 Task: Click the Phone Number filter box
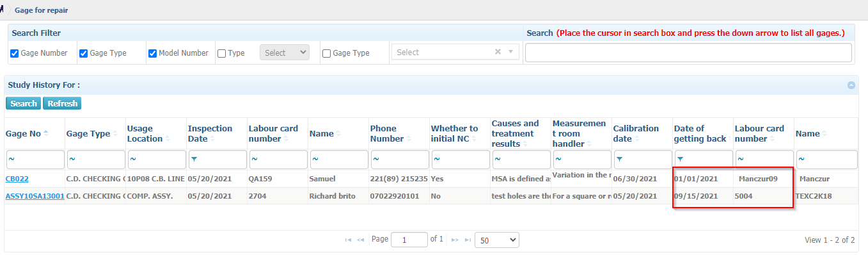click(x=400, y=160)
